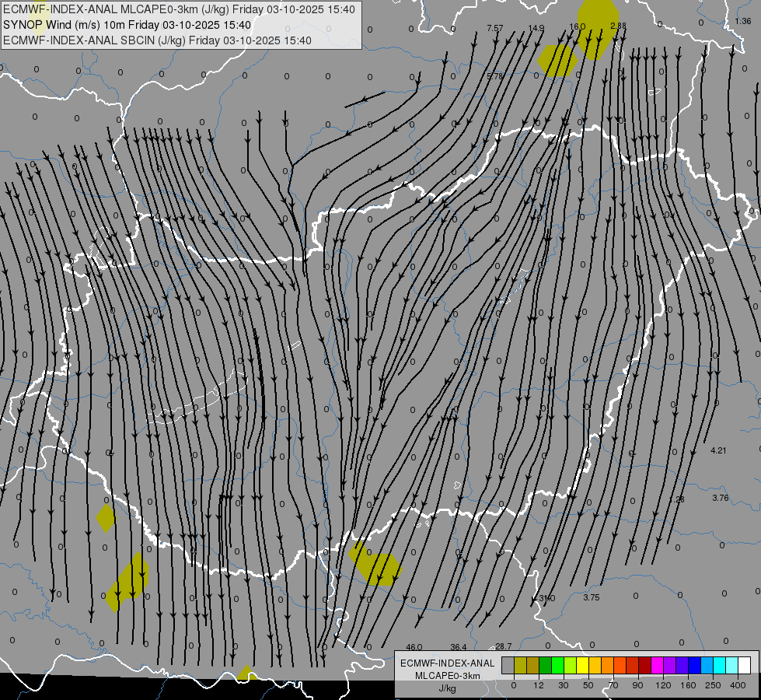Click the 5.78 value label
Image resolution: width=761 pixels, height=700 pixels.
tap(494, 76)
